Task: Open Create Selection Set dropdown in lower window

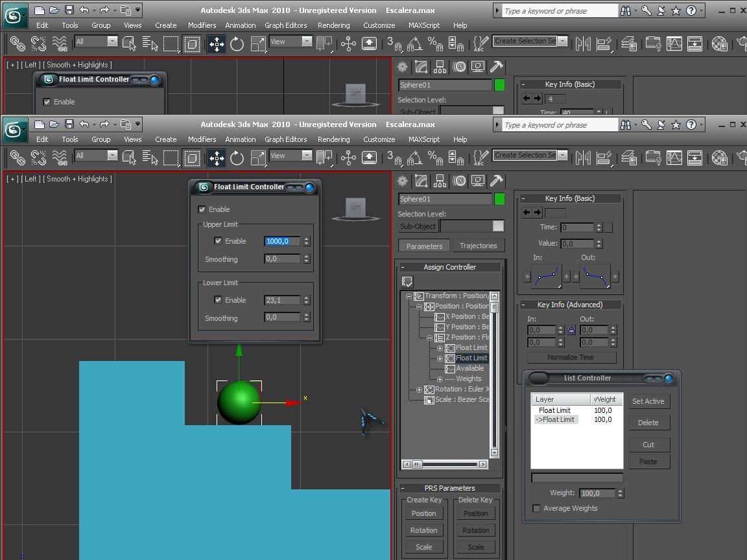Action: pyautogui.click(x=563, y=156)
